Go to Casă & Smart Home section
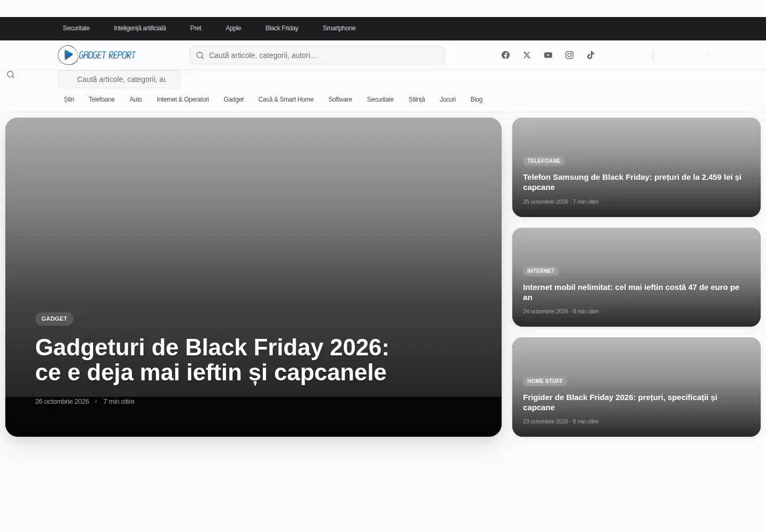The image size is (766, 532). pos(286,99)
